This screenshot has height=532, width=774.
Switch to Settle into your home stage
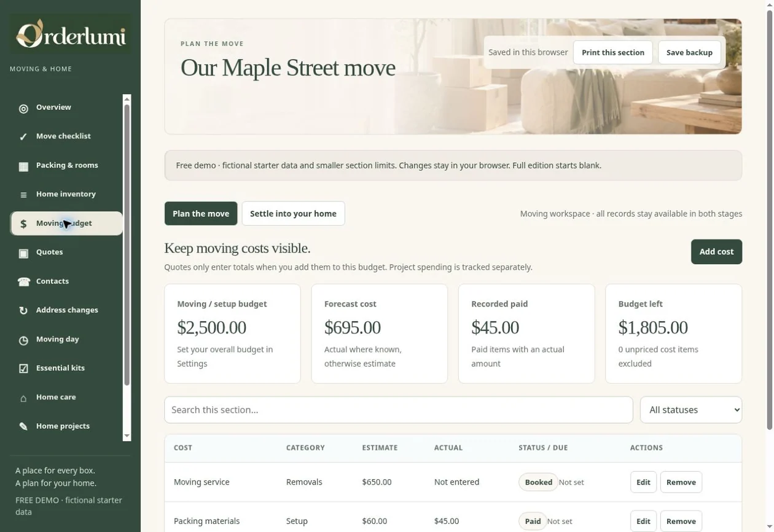293,213
